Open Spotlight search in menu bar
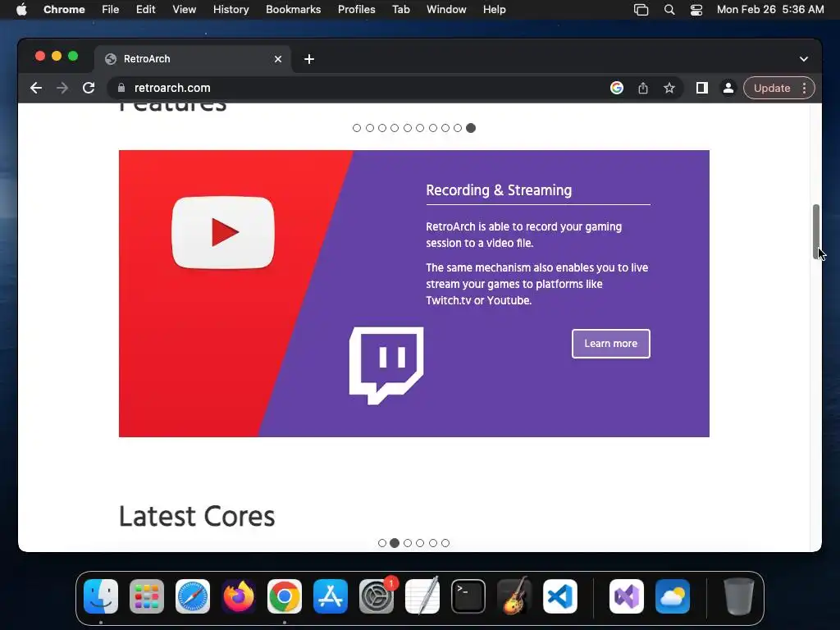This screenshot has width=840, height=630. pos(669,10)
